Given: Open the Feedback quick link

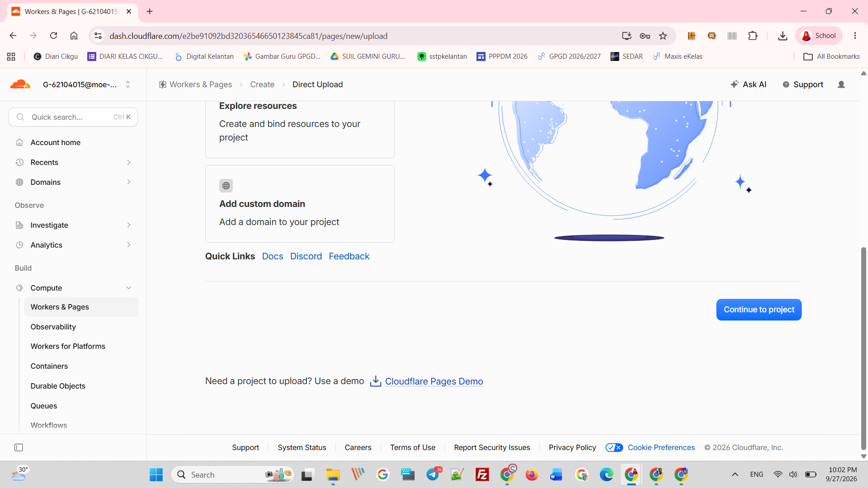Looking at the screenshot, I should click(x=349, y=256).
